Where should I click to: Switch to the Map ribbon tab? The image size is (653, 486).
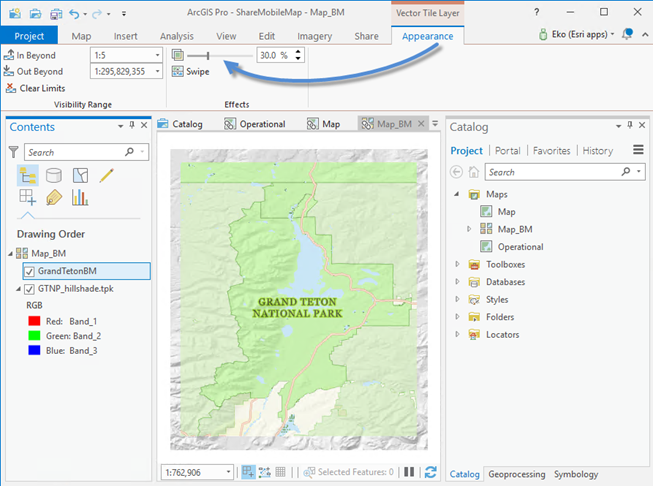(x=81, y=36)
